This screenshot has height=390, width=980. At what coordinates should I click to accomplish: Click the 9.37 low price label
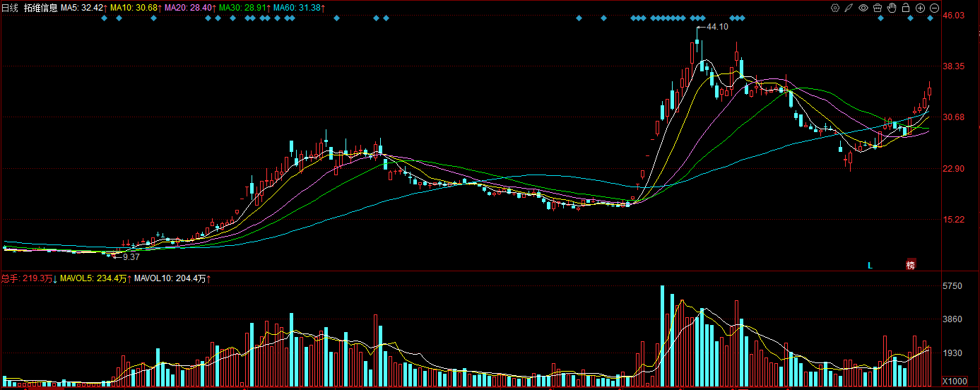(131, 257)
